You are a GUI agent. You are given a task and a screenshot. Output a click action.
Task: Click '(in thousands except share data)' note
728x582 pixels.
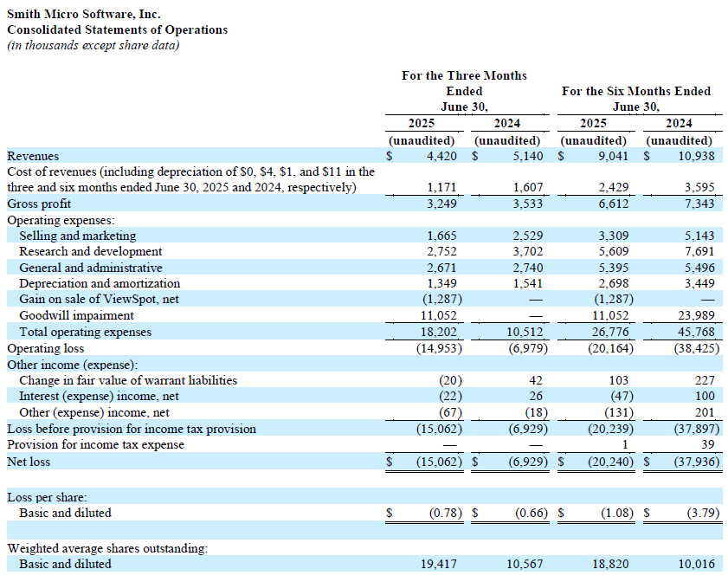click(x=93, y=46)
